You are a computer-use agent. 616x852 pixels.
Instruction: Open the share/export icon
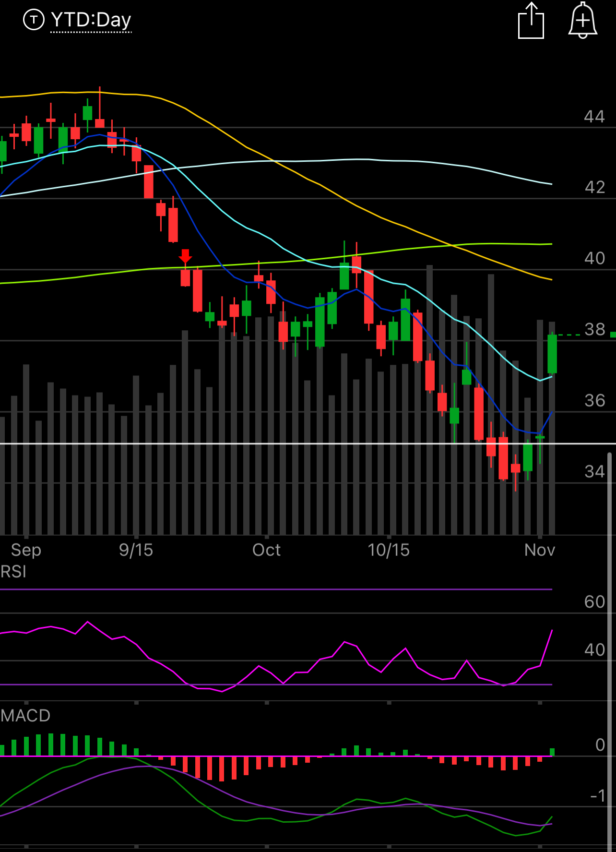click(531, 21)
